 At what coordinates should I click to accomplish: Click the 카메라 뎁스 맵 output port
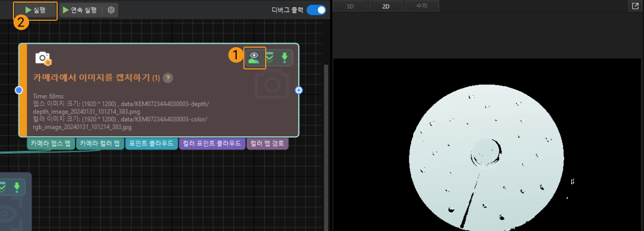[51, 143]
